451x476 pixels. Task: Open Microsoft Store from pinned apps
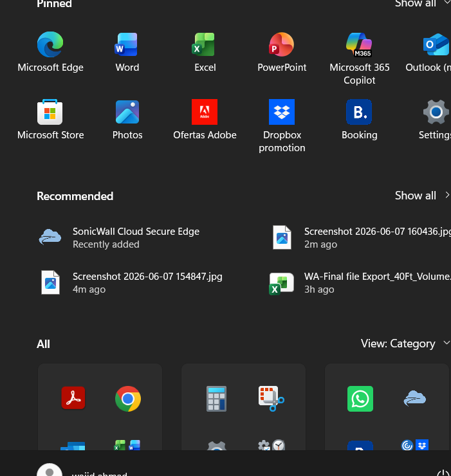50,120
